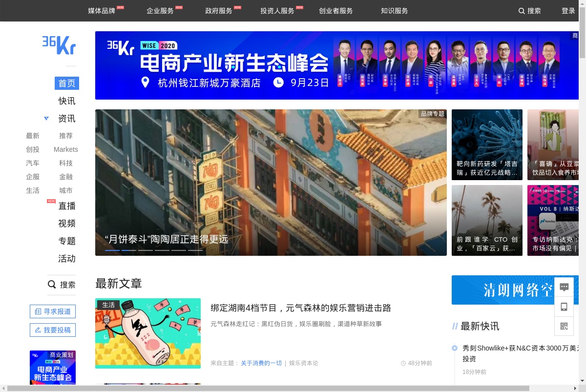The image size is (586, 392).
Task: Click the 最新快讯 section heading
Action: [x=480, y=326]
